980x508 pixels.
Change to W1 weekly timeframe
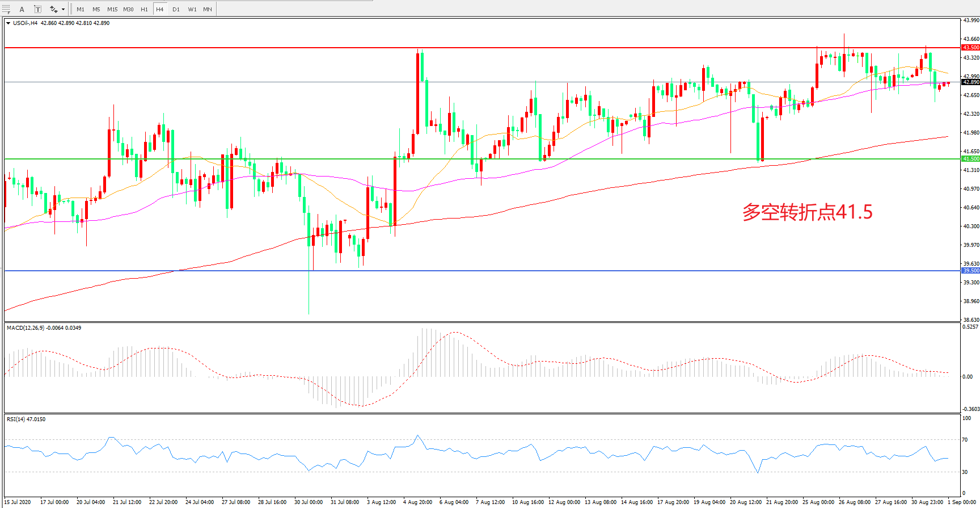(x=192, y=9)
